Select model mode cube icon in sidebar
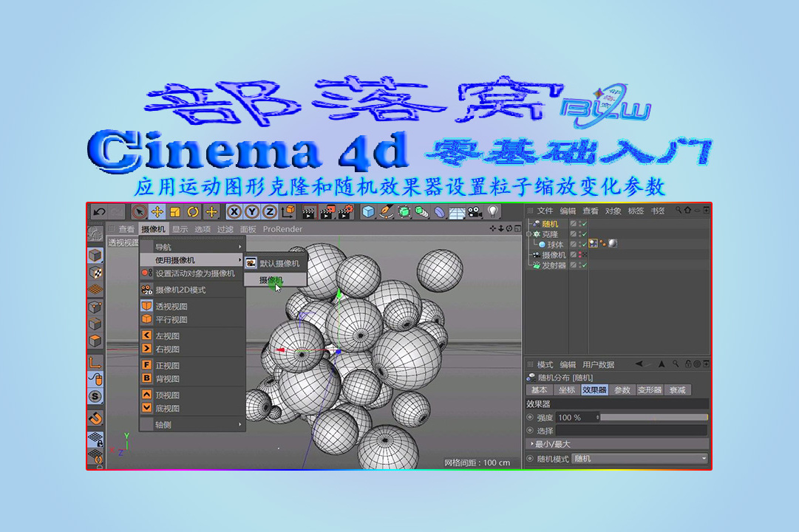The height and width of the screenshot is (532, 799). [95, 256]
